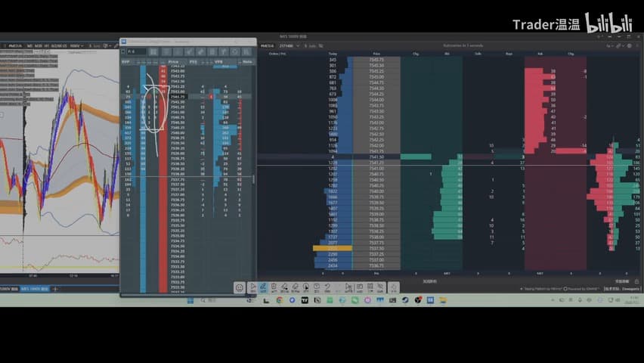Open account dropdown 2171486 in right window
The width and height of the screenshot is (644, 363).
click(x=289, y=45)
